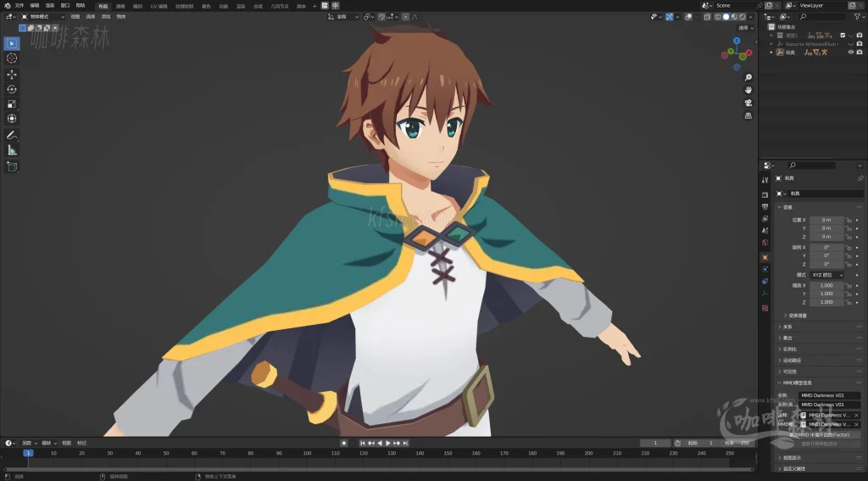Switch to 几何节点 Geometry Nodes tab

tap(280, 6)
